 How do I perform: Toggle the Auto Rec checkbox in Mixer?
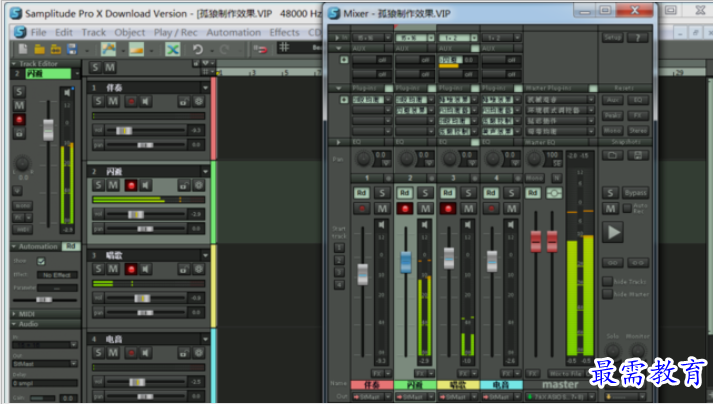click(626, 208)
